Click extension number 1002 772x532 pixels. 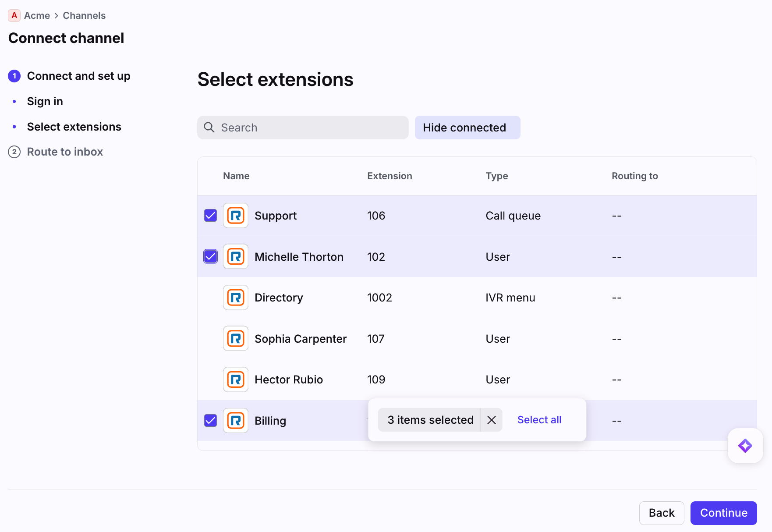coord(379,298)
